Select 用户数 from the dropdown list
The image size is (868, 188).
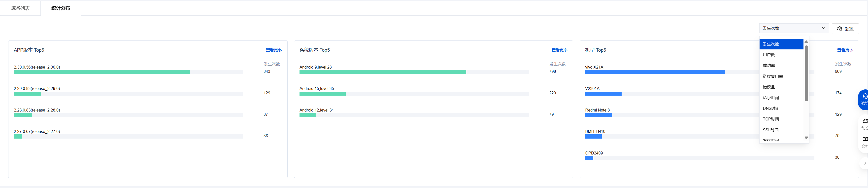pyautogui.click(x=768, y=55)
